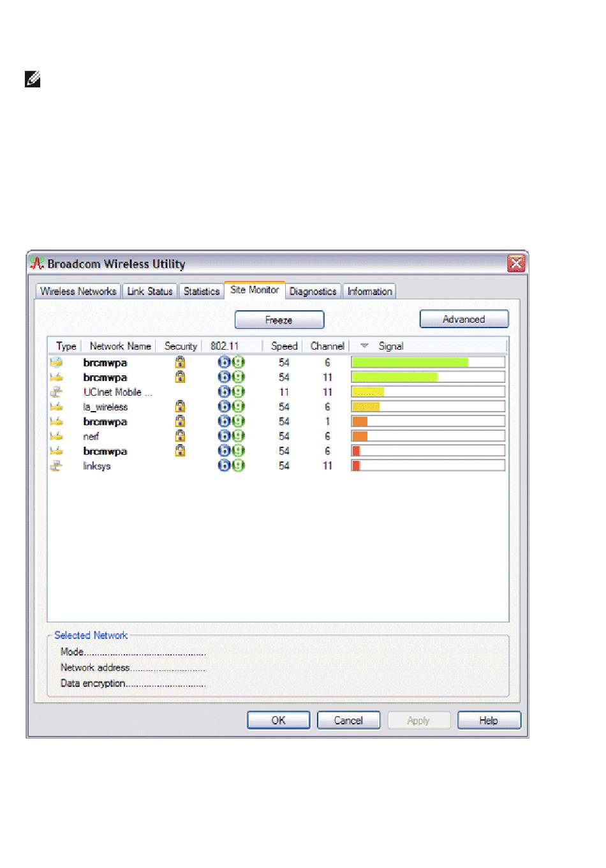Open the Information tab
The height and width of the screenshot is (868, 606).
369,291
